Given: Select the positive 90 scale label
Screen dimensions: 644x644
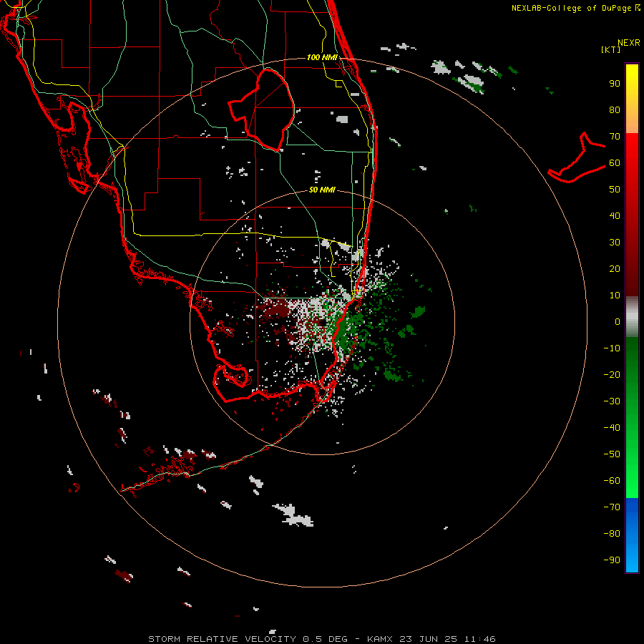Looking at the screenshot, I should [x=615, y=84].
